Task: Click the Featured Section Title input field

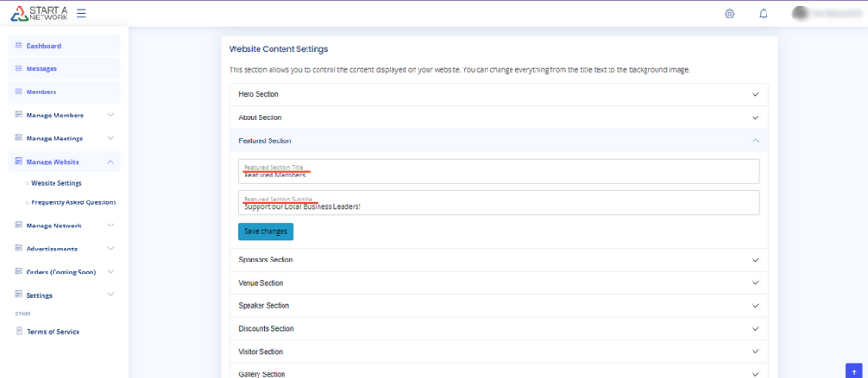Action: point(499,172)
